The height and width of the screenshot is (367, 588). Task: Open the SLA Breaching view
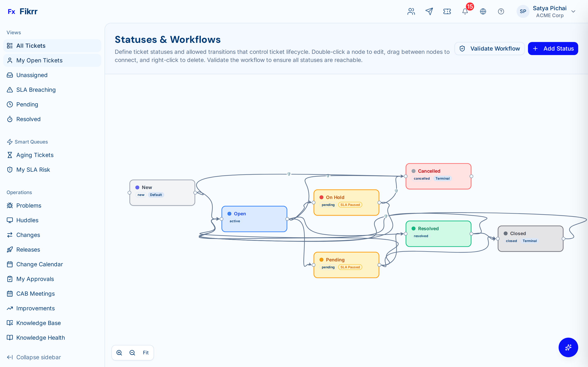coord(36,90)
